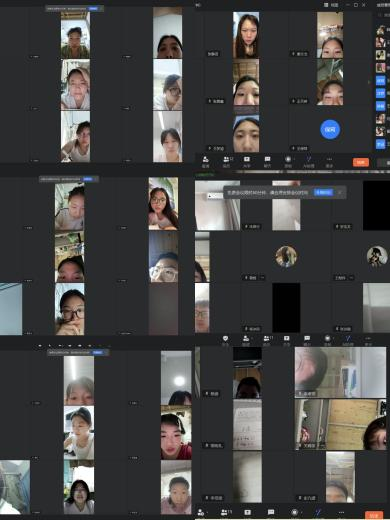
Task: Click the orange end-meeting button in the top window
Action: point(361,162)
